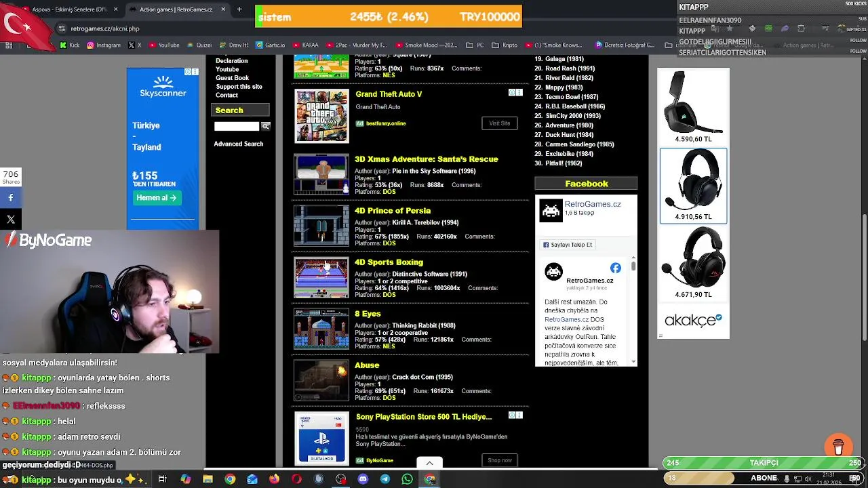The height and width of the screenshot is (488, 868).
Task: Open the Youtube sidebar link
Action: [227, 69]
